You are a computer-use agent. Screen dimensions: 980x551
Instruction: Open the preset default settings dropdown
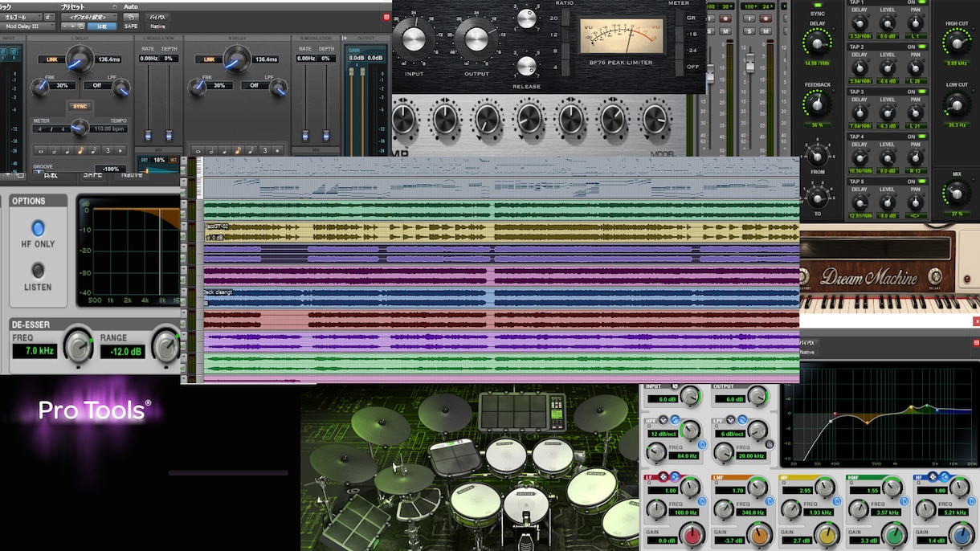(89, 17)
